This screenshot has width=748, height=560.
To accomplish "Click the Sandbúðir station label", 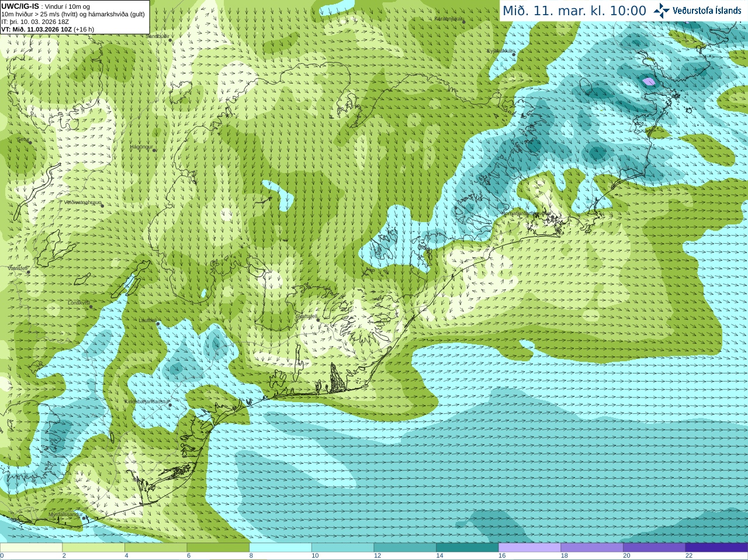I will (157, 36).
